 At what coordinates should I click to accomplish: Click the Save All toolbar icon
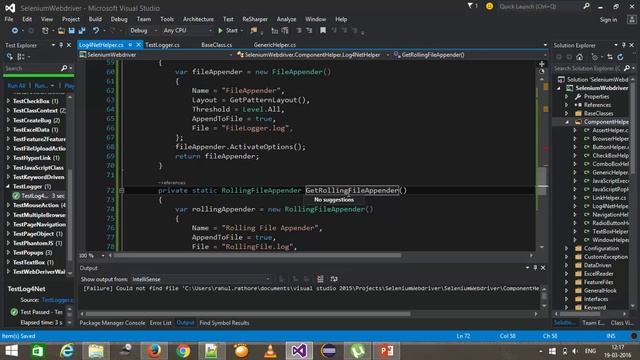82,31
